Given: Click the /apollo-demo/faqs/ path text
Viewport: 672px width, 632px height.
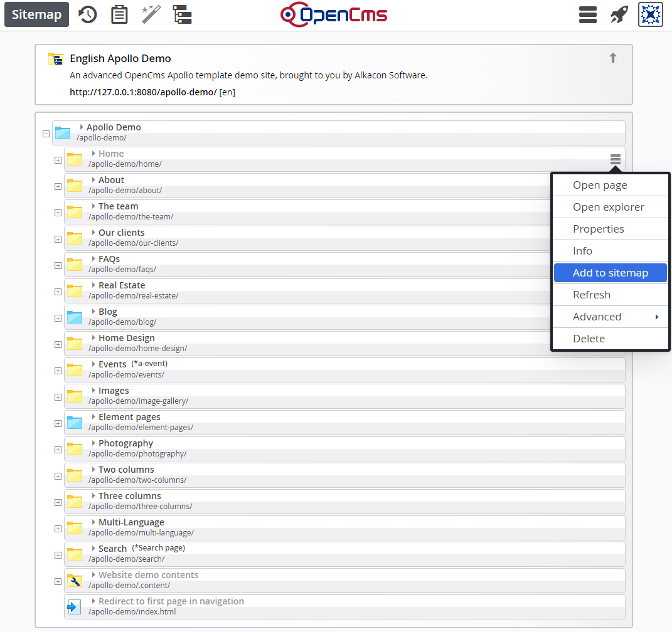Looking at the screenshot, I should (122, 270).
